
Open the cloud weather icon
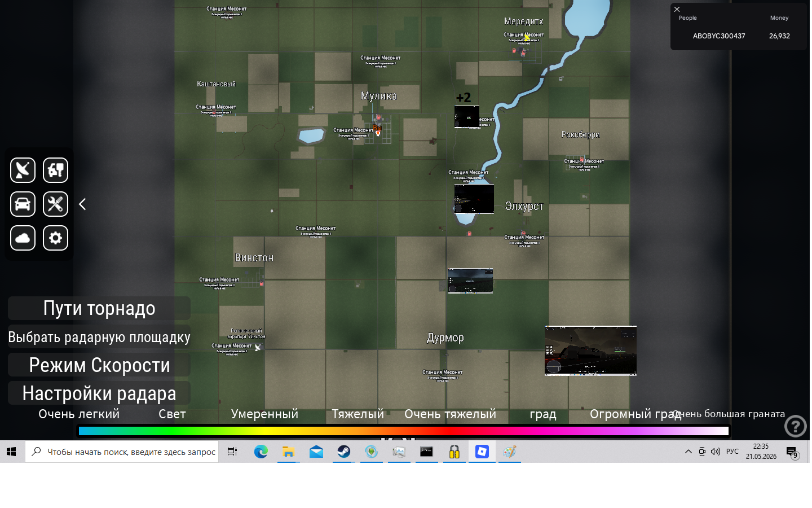tap(23, 238)
